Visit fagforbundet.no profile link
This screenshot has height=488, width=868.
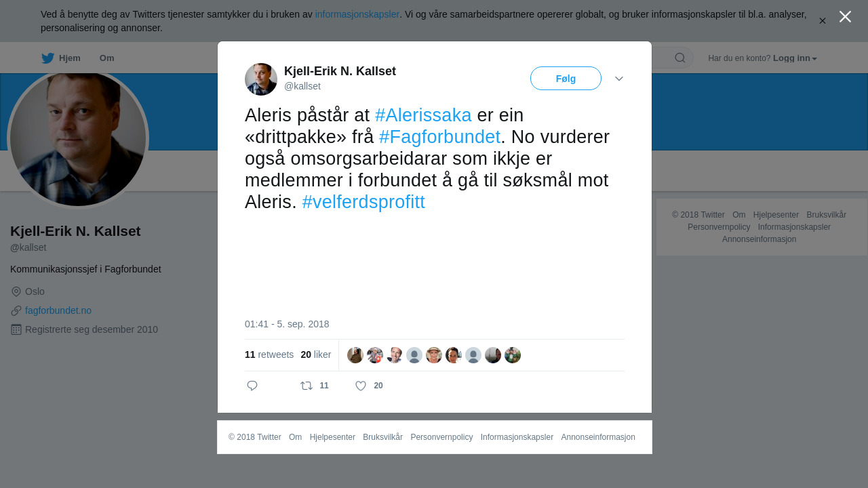pyautogui.click(x=58, y=310)
